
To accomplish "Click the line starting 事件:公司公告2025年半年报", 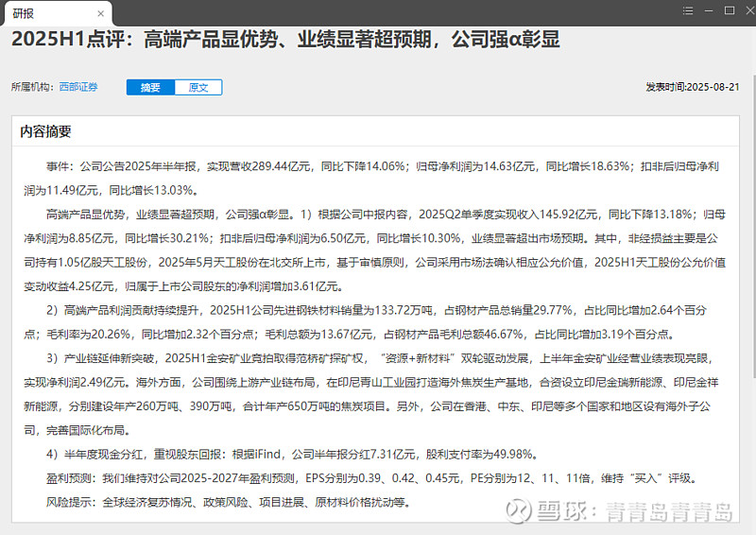I will (383, 166).
